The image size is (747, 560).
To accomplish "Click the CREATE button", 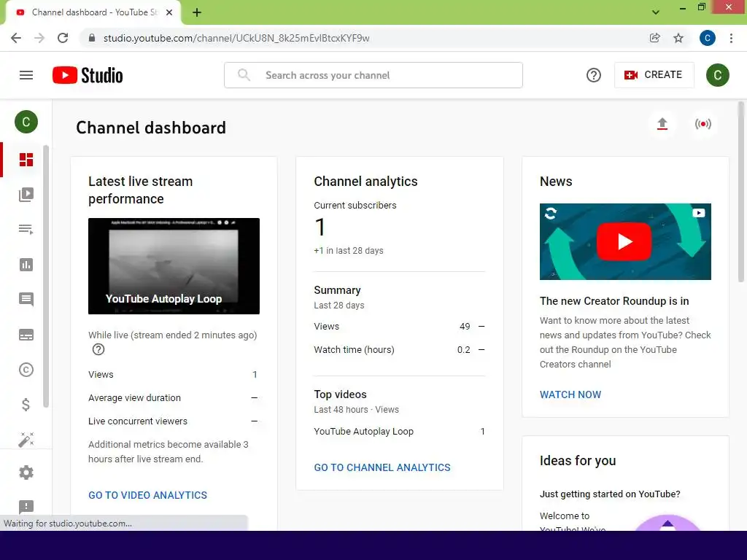I will [x=654, y=75].
